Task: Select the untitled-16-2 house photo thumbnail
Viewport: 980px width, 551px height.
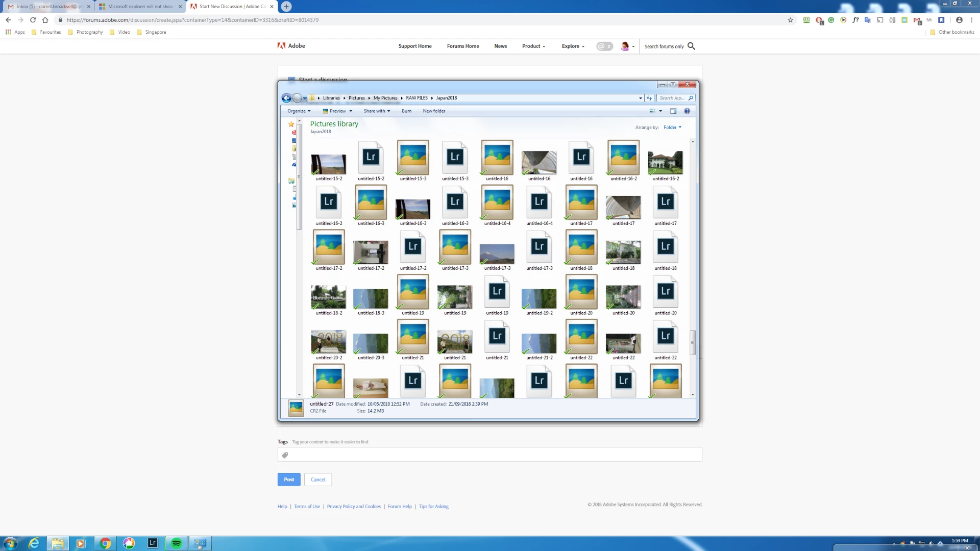Action: point(665,163)
